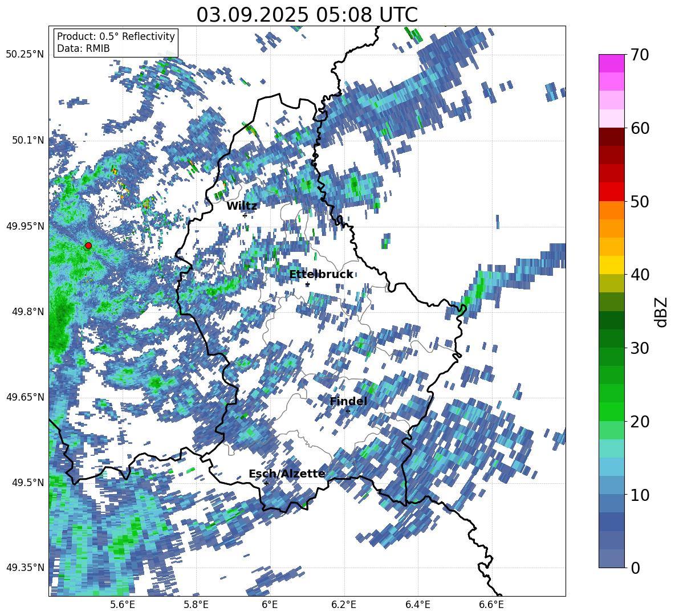Click the Data: RMIB text
The image size is (675, 616).
pyautogui.click(x=83, y=48)
